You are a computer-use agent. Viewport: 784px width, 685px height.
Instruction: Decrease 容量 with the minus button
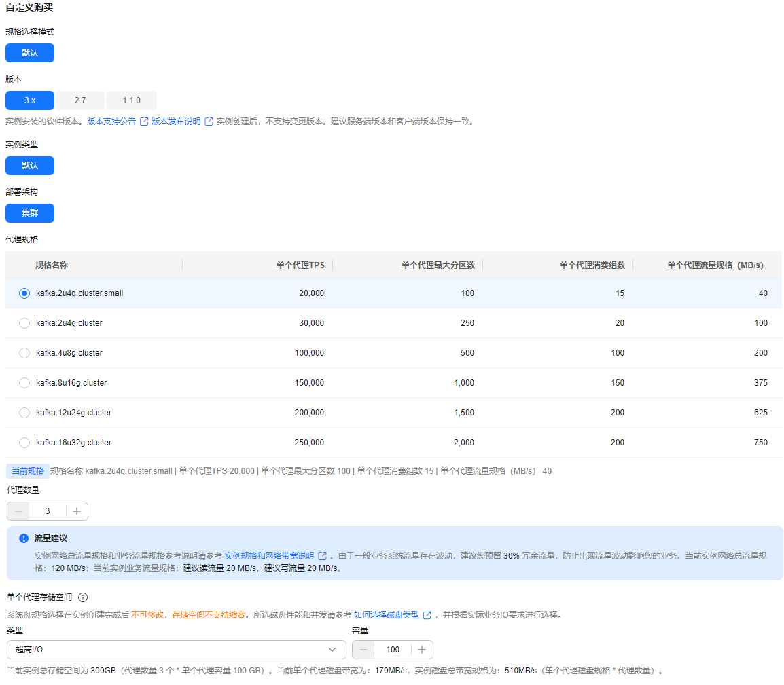point(363,650)
